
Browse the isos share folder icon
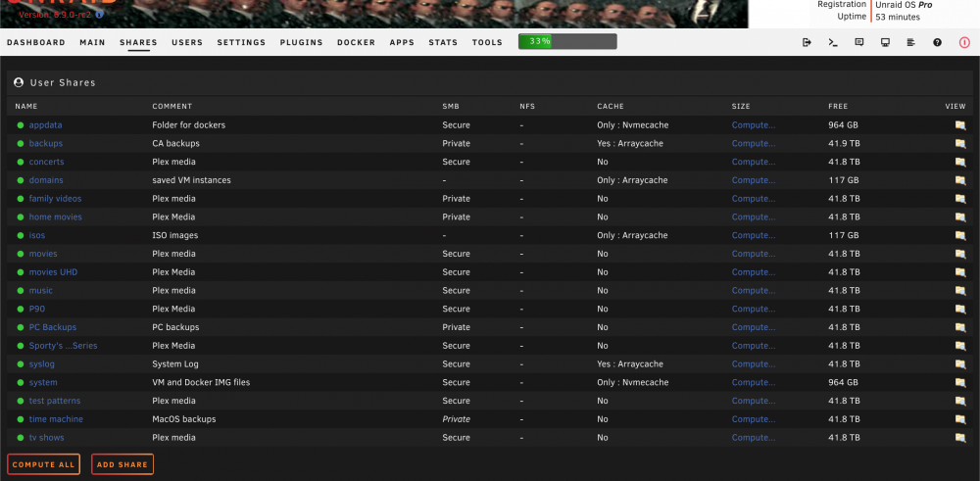point(960,235)
